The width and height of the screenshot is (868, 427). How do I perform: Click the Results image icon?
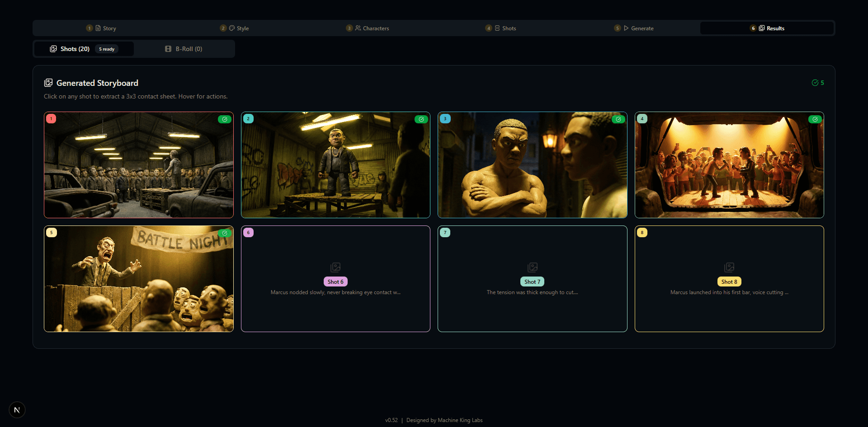[762, 28]
